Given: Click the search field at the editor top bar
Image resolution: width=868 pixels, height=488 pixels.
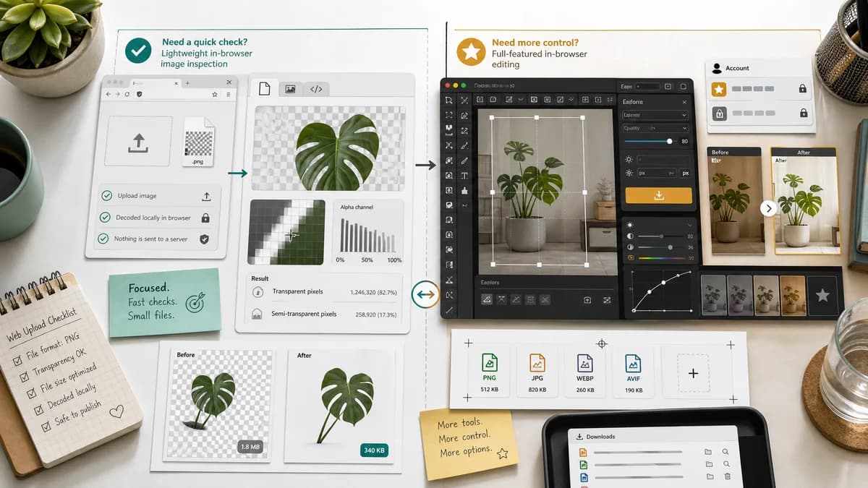Looking at the screenshot, I should click(647, 86).
